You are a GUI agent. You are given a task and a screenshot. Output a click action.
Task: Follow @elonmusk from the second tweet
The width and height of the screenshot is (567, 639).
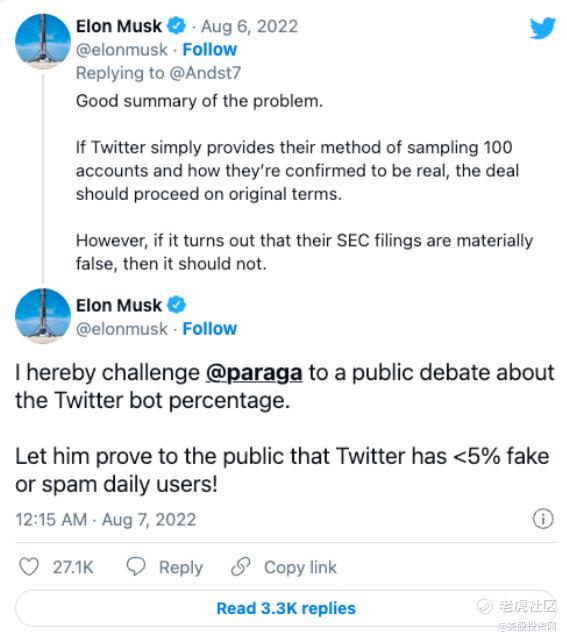(210, 328)
